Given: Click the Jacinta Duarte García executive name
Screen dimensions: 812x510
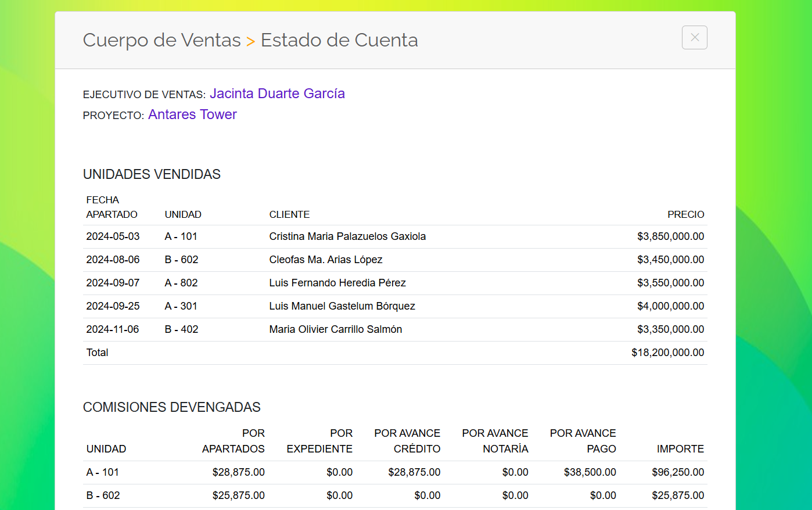Looking at the screenshot, I should [277, 94].
